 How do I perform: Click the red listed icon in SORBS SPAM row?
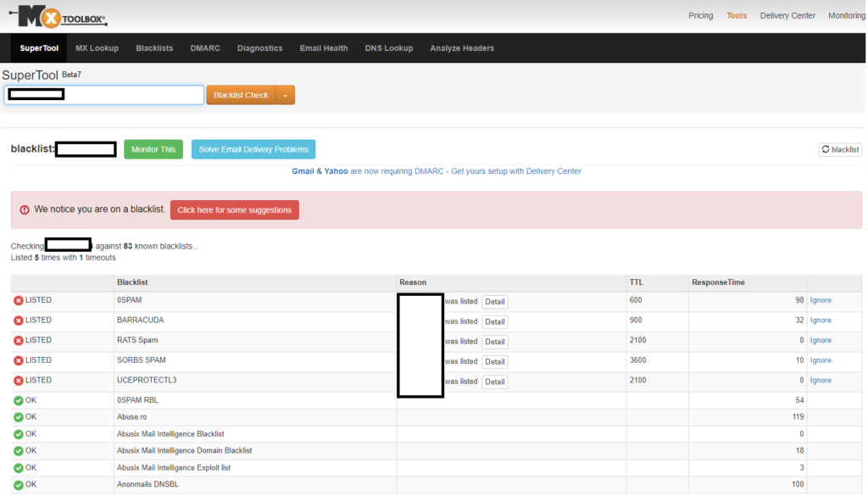[x=19, y=360]
